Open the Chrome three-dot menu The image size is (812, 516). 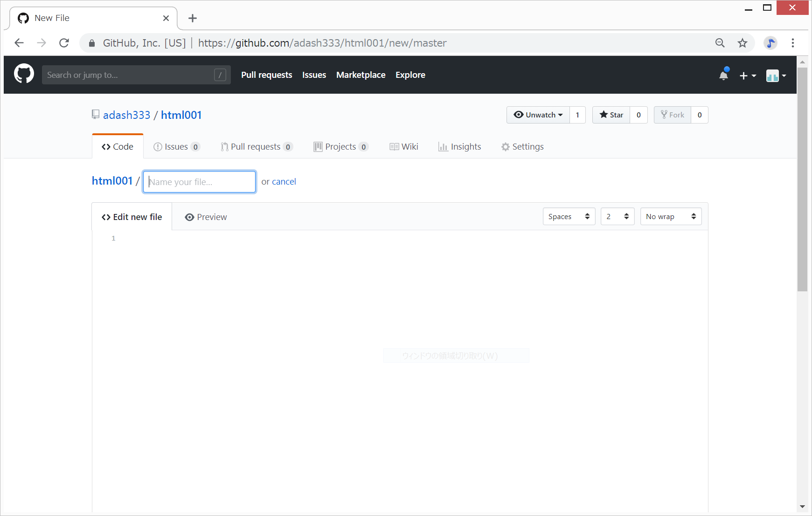pyautogui.click(x=792, y=43)
